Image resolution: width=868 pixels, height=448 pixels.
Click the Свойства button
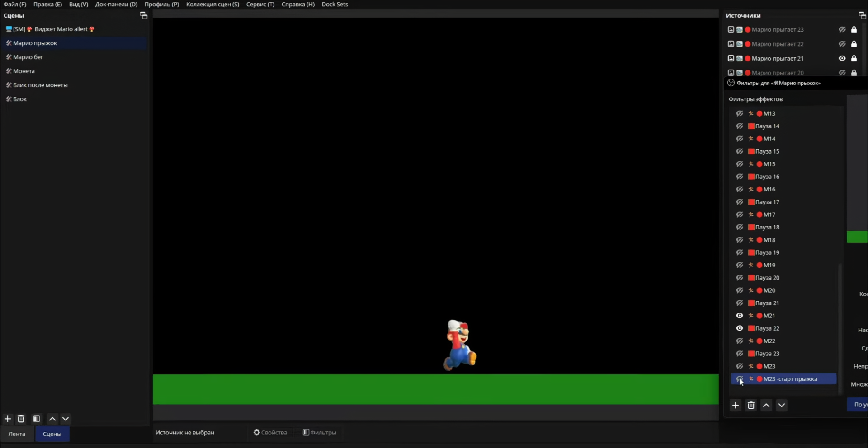point(270,432)
